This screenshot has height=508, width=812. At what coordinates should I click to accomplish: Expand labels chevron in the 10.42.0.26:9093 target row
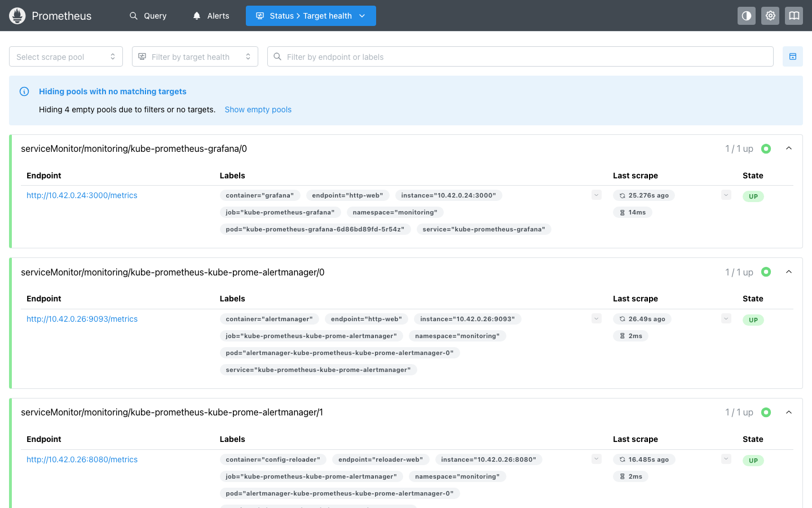point(597,319)
